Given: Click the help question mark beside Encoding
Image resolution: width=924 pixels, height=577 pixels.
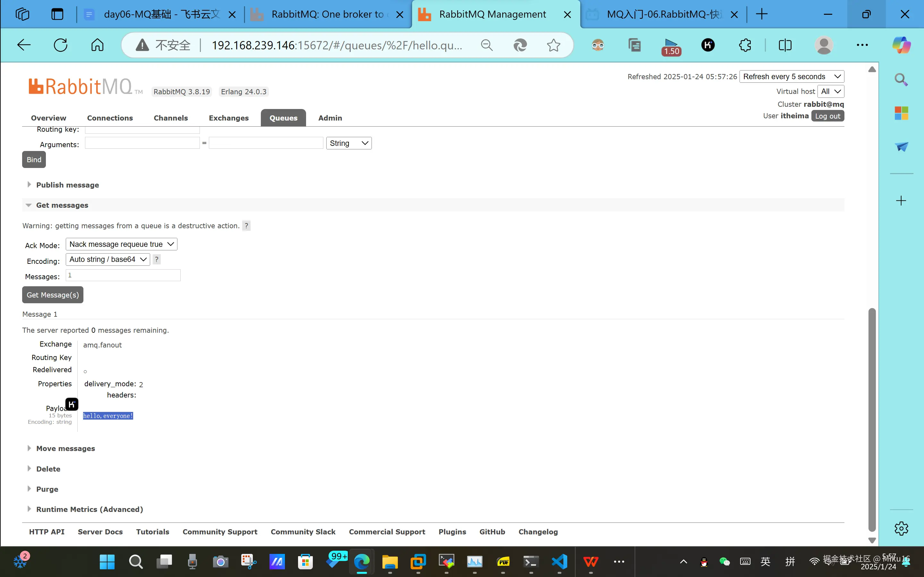Looking at the screenshot, I should click(157, 260).
